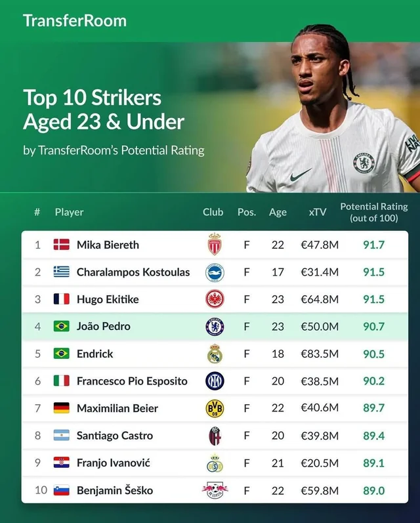Click the RB Leipzig crest icon
Image resolution: width=420 pixels, height=523 pixels.
[215, 490]
